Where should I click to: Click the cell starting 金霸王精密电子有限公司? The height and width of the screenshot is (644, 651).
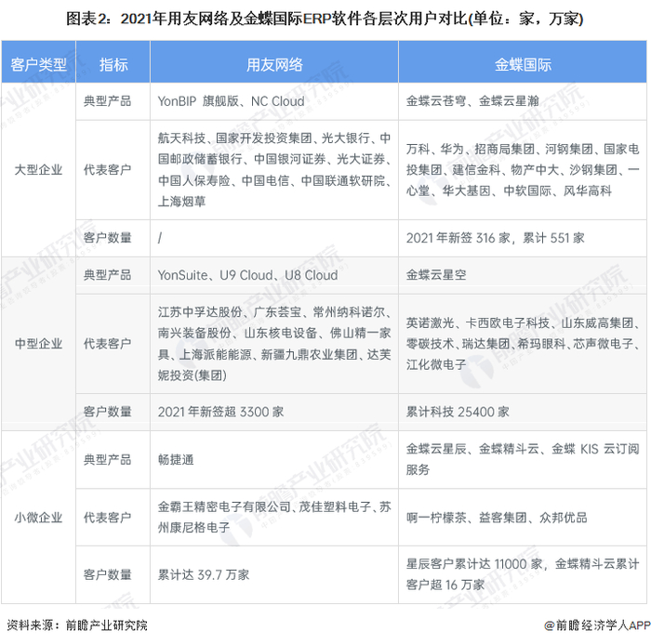[274, 518]
